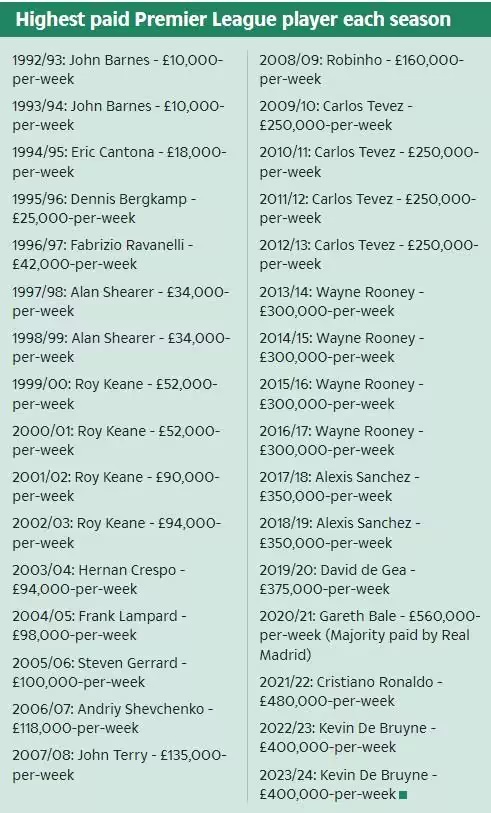Select the 2007/08 John Terry entry
The width and height of the screenshot is (491, 813).
pos(120,765)
